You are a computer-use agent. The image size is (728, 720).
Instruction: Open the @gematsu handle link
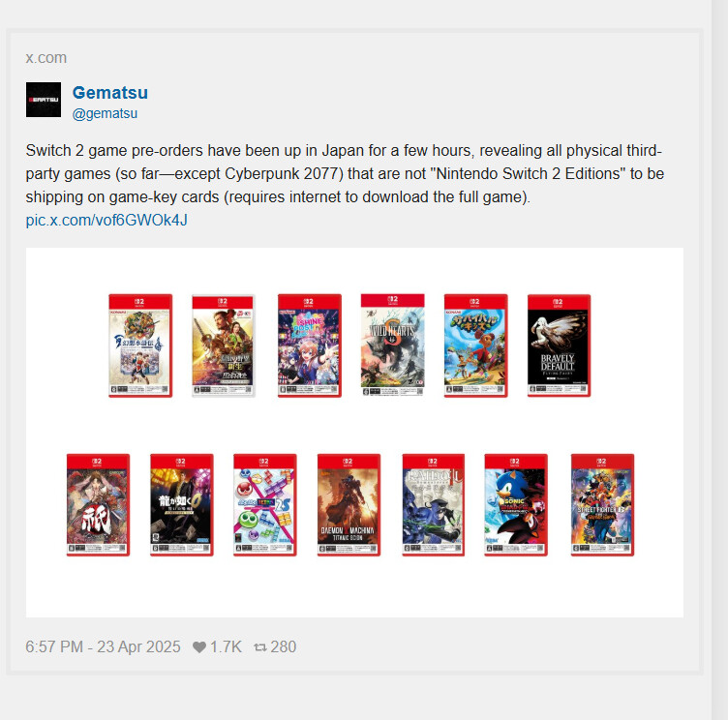click(105, 113)
